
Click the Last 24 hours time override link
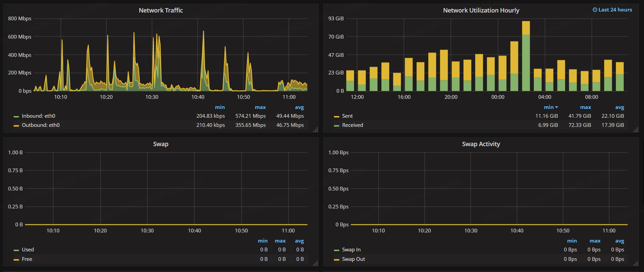[615, 10]
